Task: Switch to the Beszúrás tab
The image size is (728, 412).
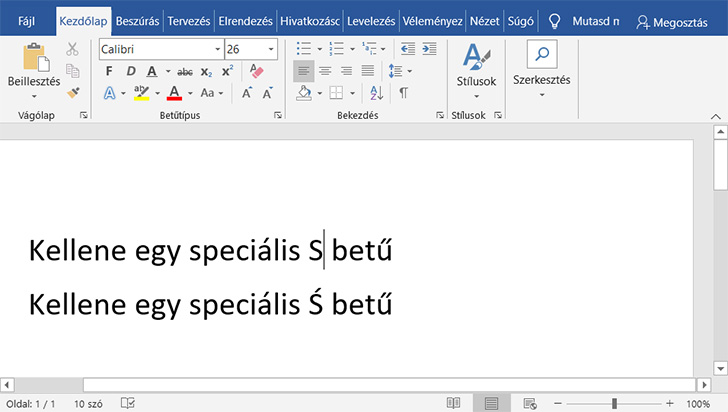Action: (137, 20)
